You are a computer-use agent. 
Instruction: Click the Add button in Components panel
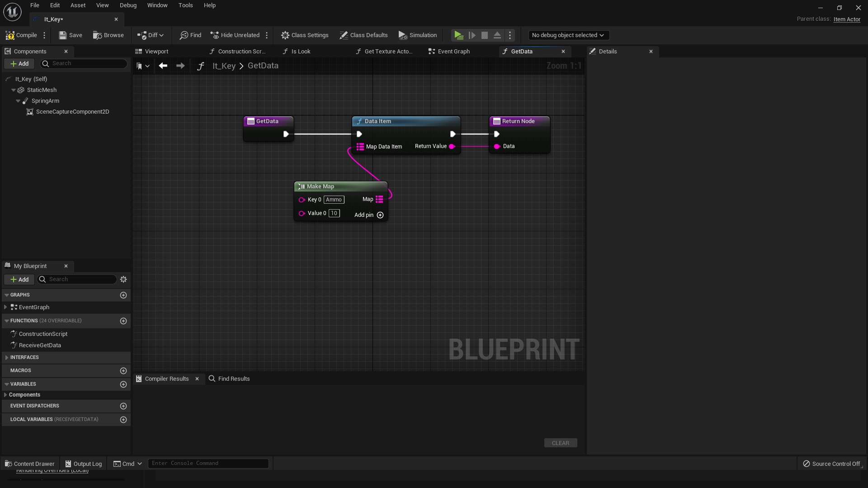19,64
